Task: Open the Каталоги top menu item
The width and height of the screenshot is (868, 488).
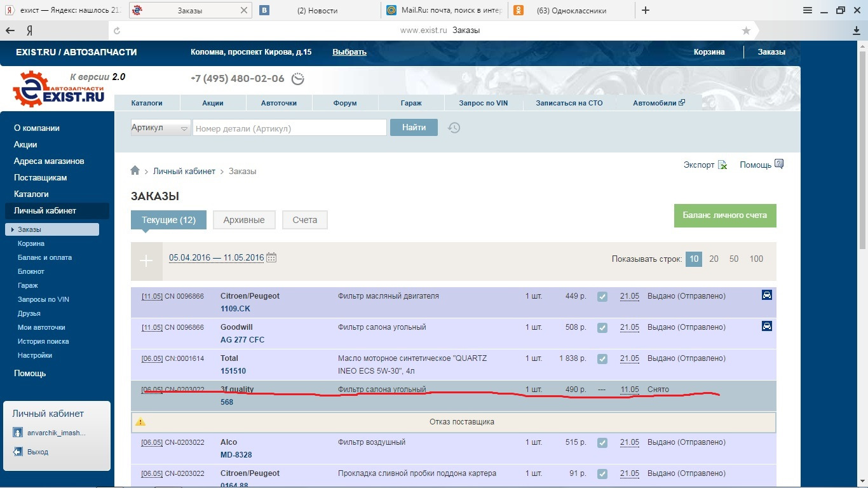Action: click(x=147, y=102)
